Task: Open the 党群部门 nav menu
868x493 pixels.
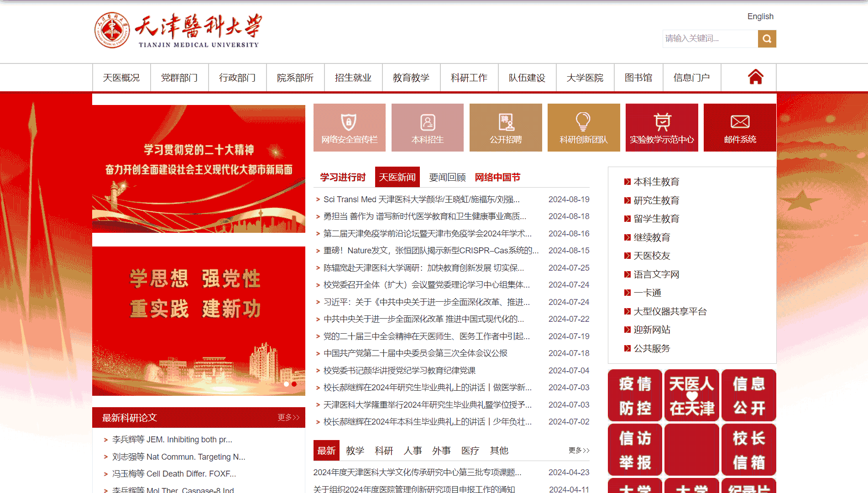Action: tap(179, 78)
